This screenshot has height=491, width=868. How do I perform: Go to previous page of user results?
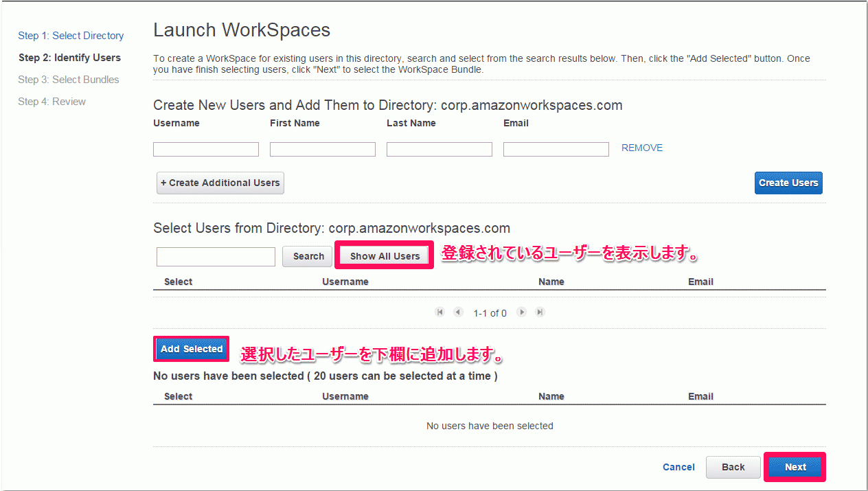[x=458, y=312]
